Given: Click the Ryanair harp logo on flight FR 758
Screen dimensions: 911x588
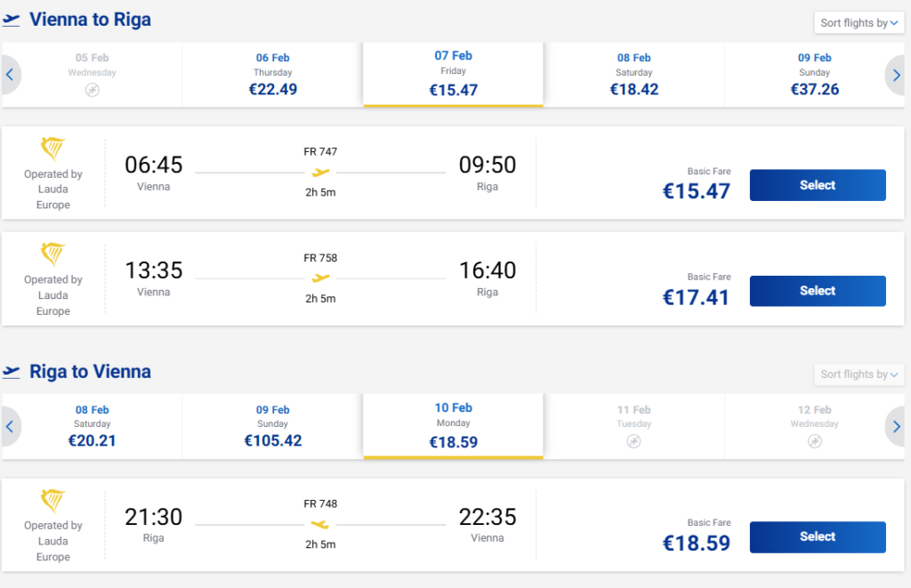Looking at the screenshot, I should (53, 254).
